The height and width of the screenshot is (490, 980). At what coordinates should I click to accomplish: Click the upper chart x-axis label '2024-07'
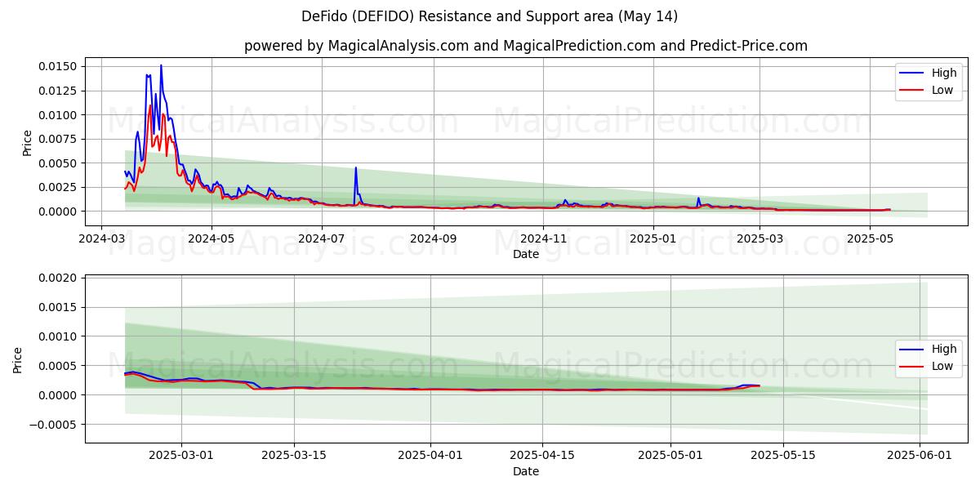(321, 238)
